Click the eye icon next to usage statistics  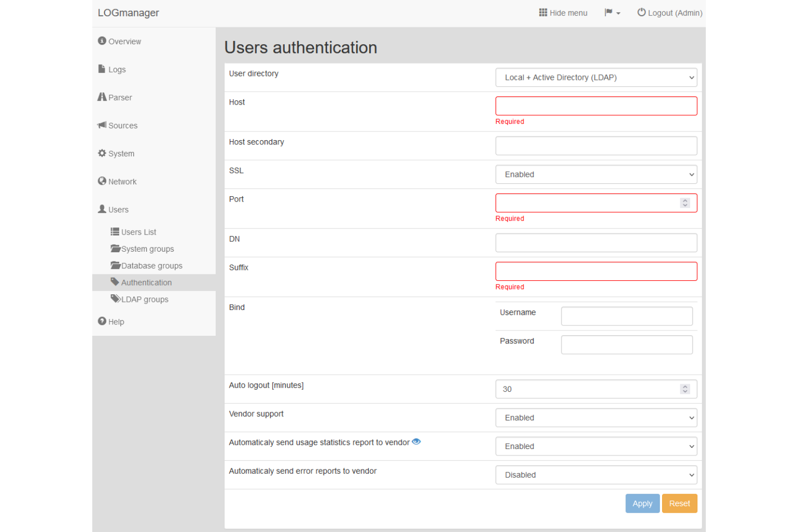tap(416, 441)
